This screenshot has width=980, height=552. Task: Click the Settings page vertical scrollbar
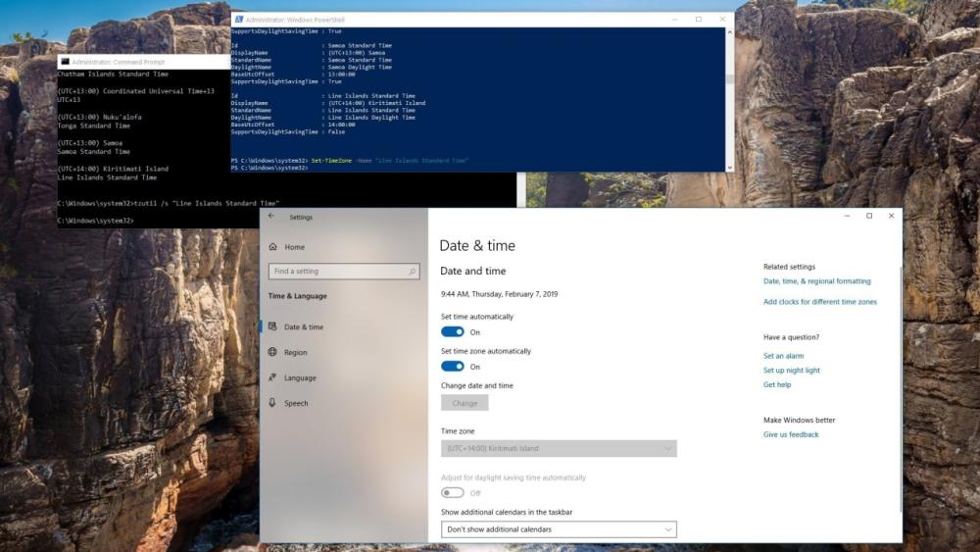point(901,387)
